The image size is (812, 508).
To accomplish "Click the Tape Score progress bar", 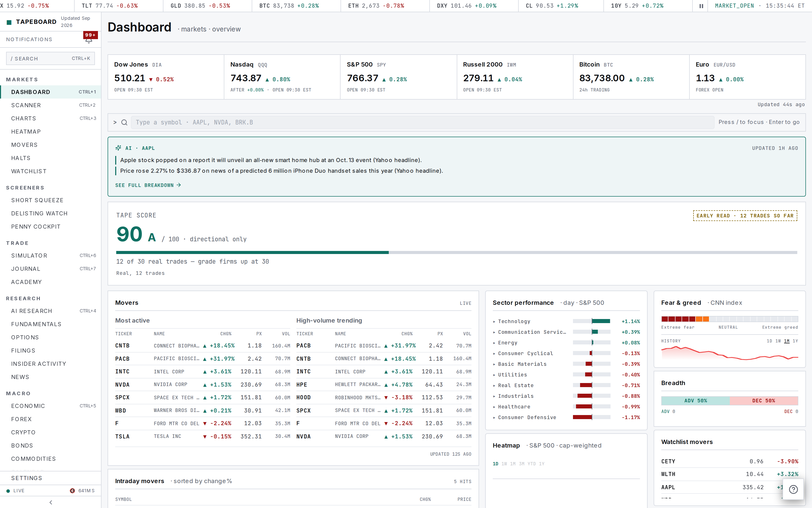I will pos(456,252).
